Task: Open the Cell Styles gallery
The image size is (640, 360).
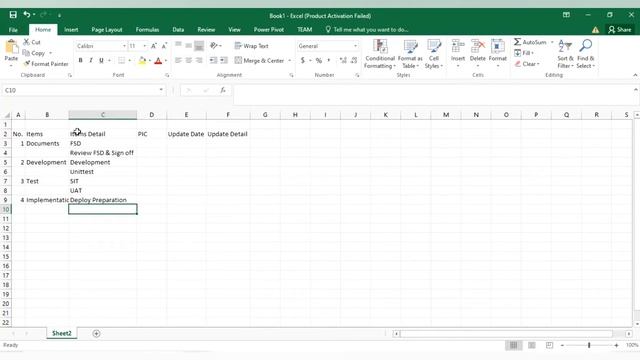Action: (x=433, y=54)
